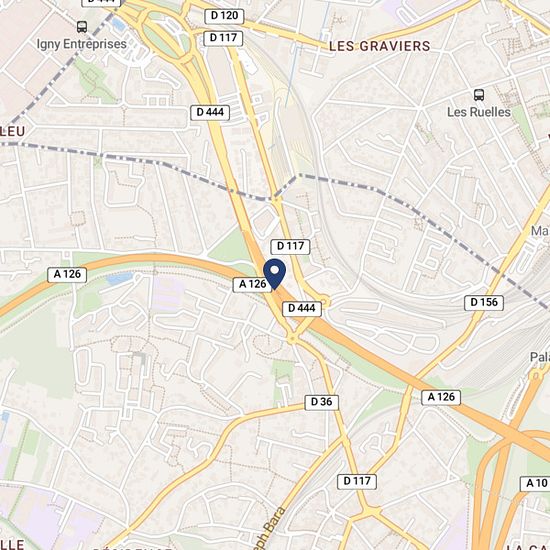Screen dimensions: 550x550
Task: Click the upper D 444 road shield
Action: pyautogui.click(x=210, y=113)
